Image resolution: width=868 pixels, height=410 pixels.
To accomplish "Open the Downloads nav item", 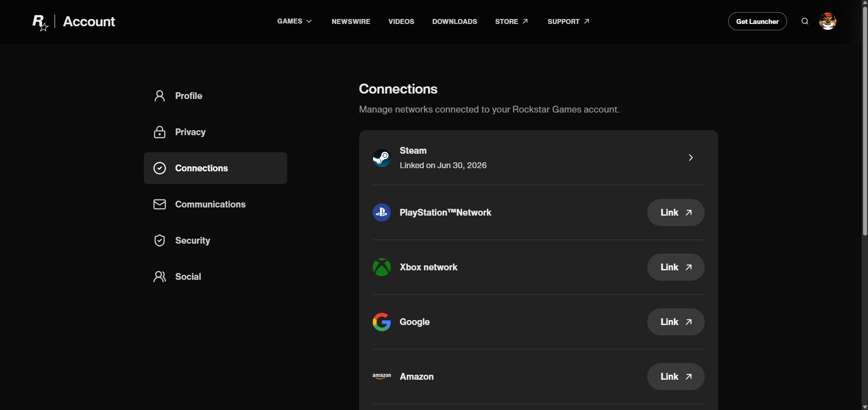I will [x=455, y=21].
